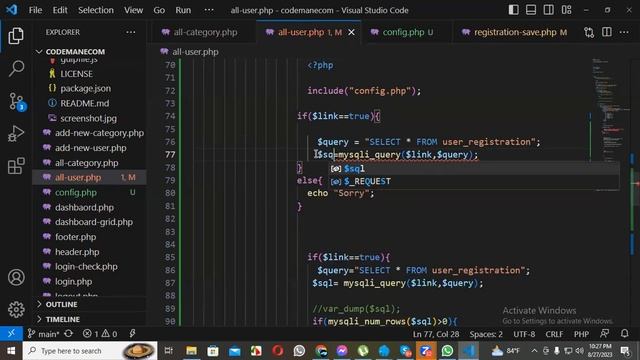The image size is (640, 360).
Task: Open header.php in explorer
Action: click(89, 252)
